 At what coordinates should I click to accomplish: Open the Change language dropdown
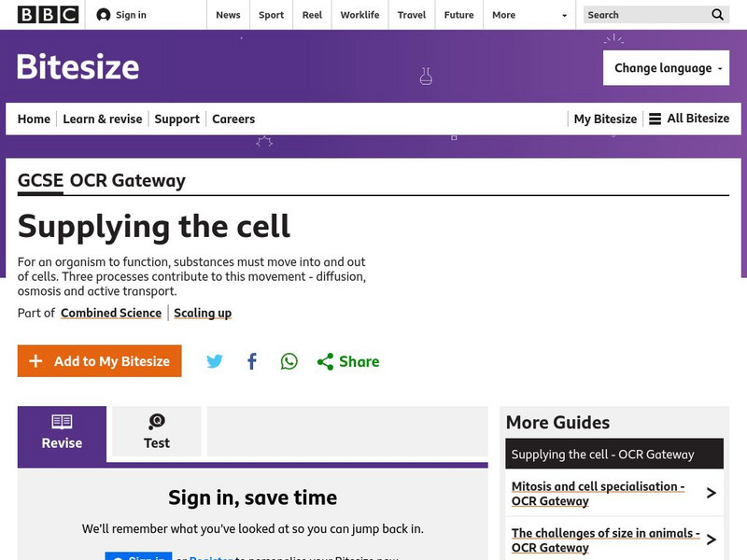coord(666,67)
